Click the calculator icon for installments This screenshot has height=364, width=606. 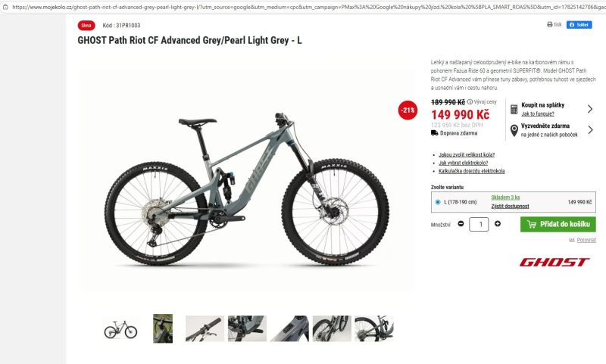point(514,109)
